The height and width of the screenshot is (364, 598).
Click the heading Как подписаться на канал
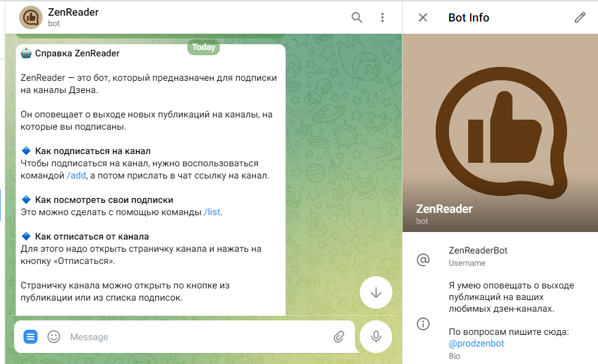pyautogui.click(x=92, y=151)
